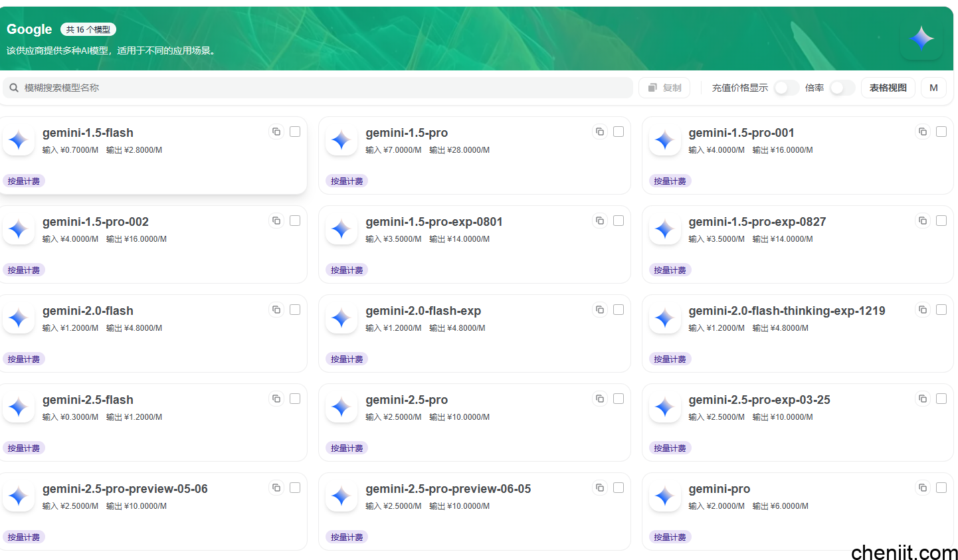Image resolution: width=958 pixels, height=560 pixels.
Task: Check the gemini-1.5-pro-001 checkbox
Action: coord(941,132)
